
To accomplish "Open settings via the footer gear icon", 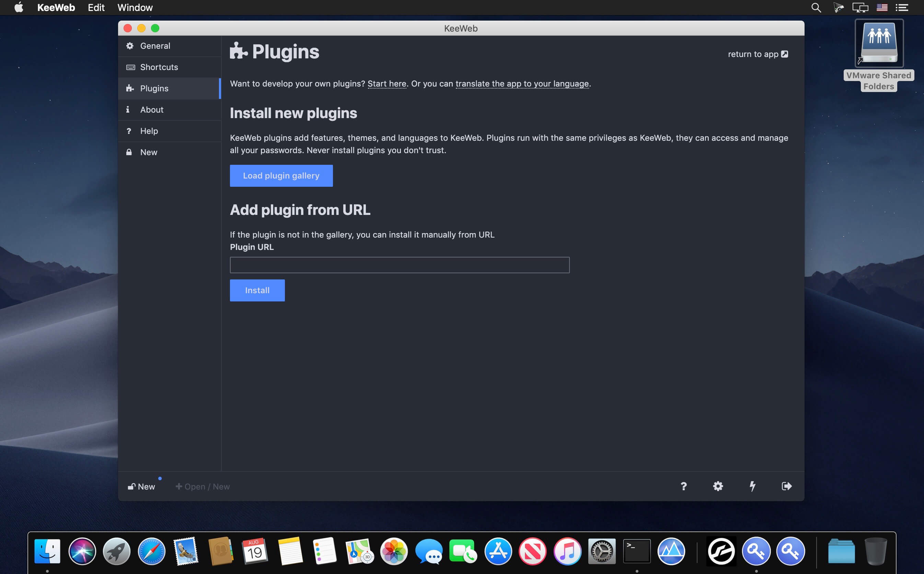I will (718, 486).
